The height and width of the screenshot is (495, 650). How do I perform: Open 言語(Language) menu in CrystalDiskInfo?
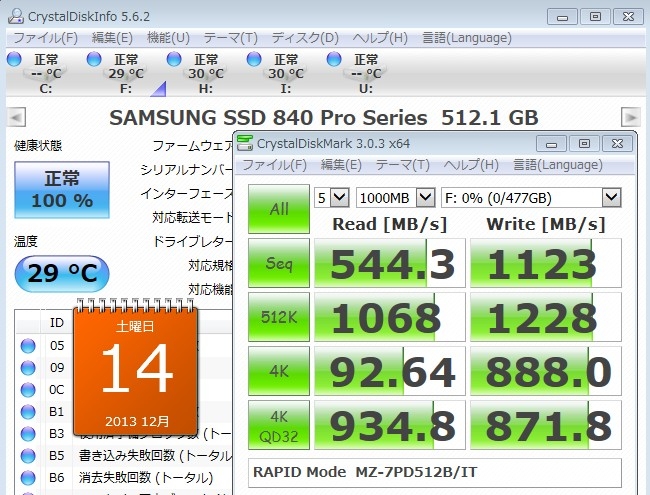(x=466, y=38)
